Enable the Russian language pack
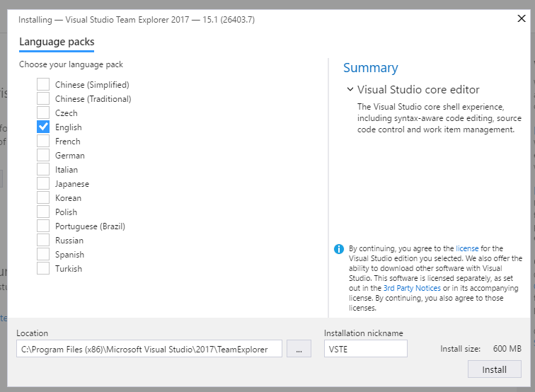Viewport: 535px width, 392px height. point(43,240)
